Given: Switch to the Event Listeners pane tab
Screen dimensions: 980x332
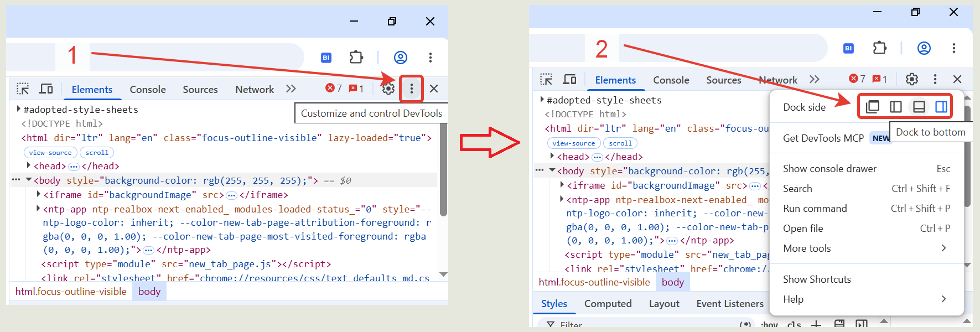Looking at the screenshot, I should (730, 304).
